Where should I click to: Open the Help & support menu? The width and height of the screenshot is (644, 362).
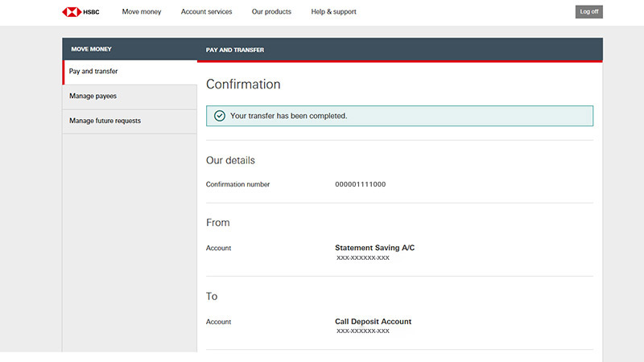click(333, 12)
